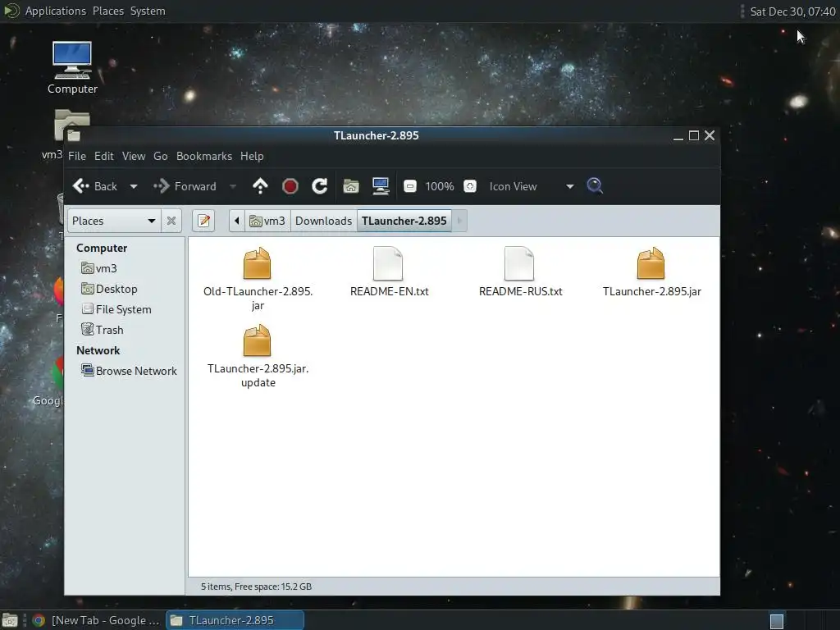Click the Downloads path bar button
The image size is (840, 630).
click(x=323, y=221)
